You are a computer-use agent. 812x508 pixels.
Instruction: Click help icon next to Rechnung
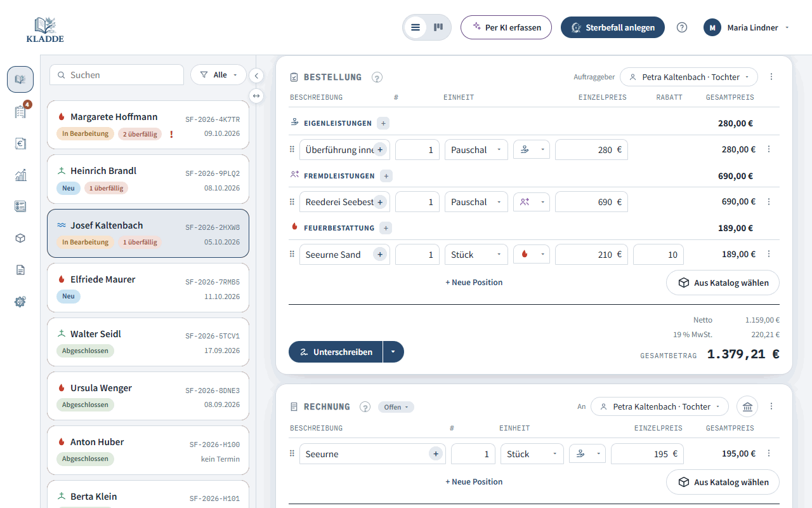[x=365, y=407]
